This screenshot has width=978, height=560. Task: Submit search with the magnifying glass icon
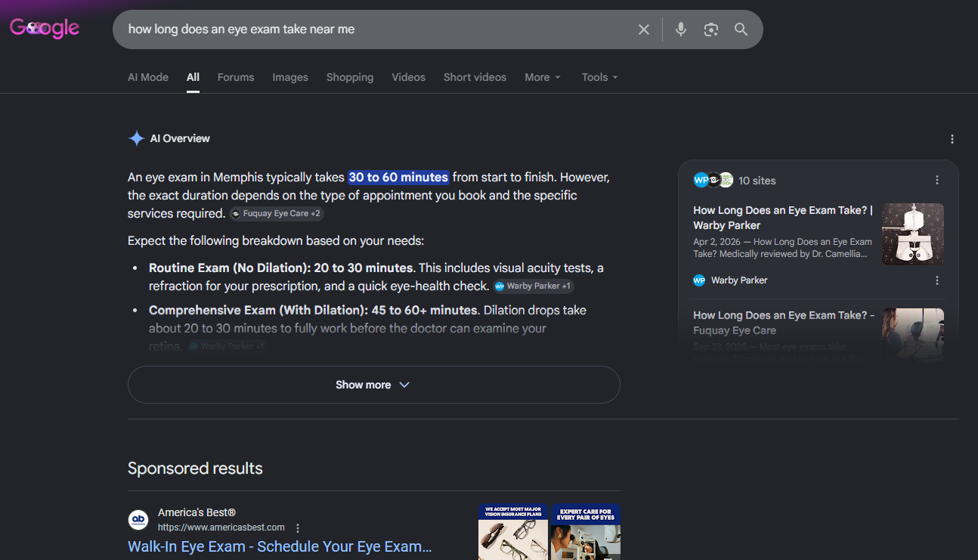point(741,29)
